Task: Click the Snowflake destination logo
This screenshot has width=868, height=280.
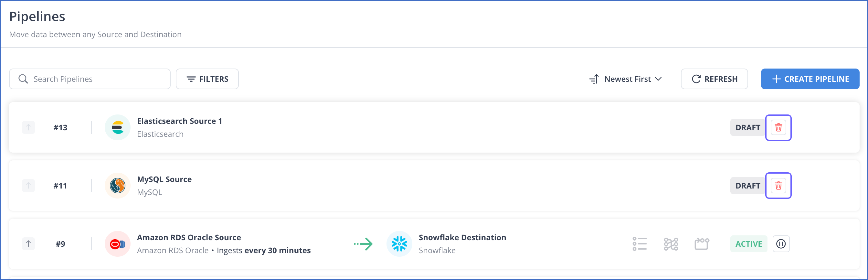Action: (x=399, y=243)
